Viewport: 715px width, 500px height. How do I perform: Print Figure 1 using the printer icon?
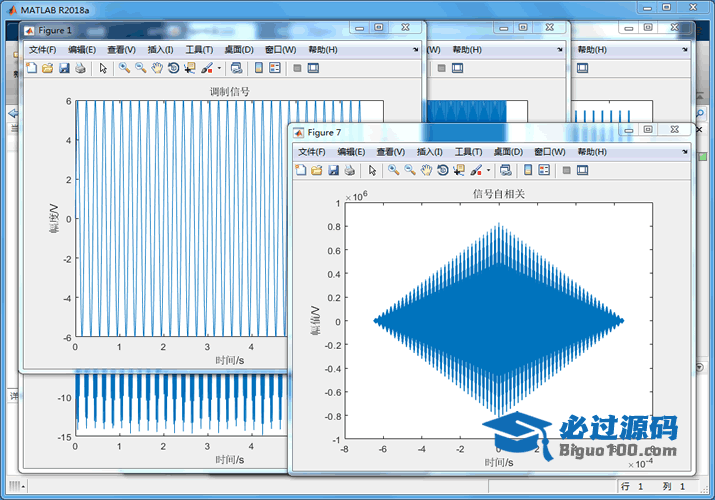[80, 68]
